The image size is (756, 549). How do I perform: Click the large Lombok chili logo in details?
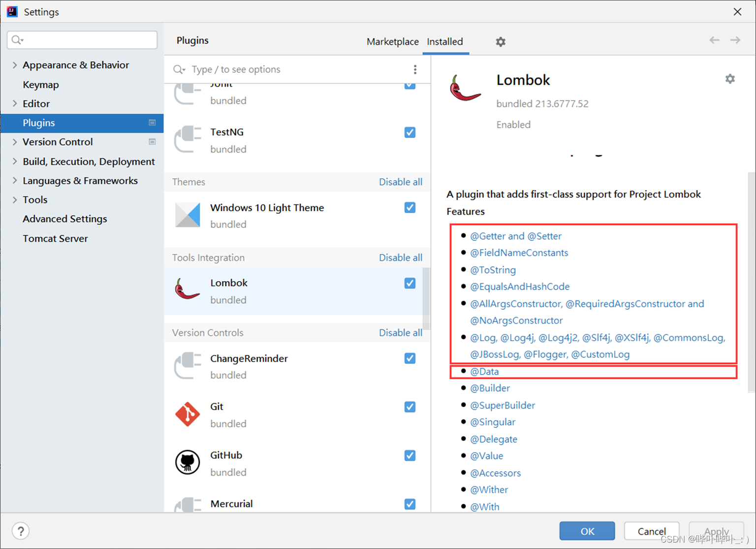click(x=465, y=89)
